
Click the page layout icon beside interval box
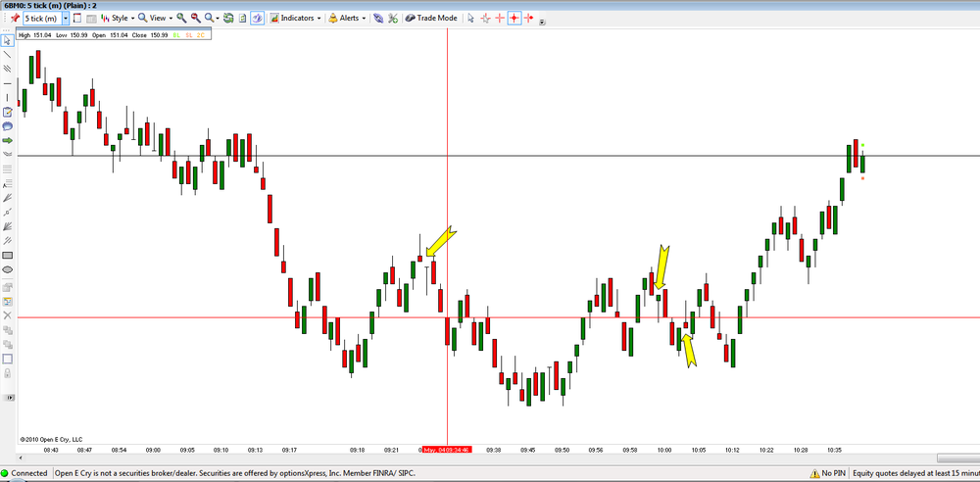click(x=77, y=19)
